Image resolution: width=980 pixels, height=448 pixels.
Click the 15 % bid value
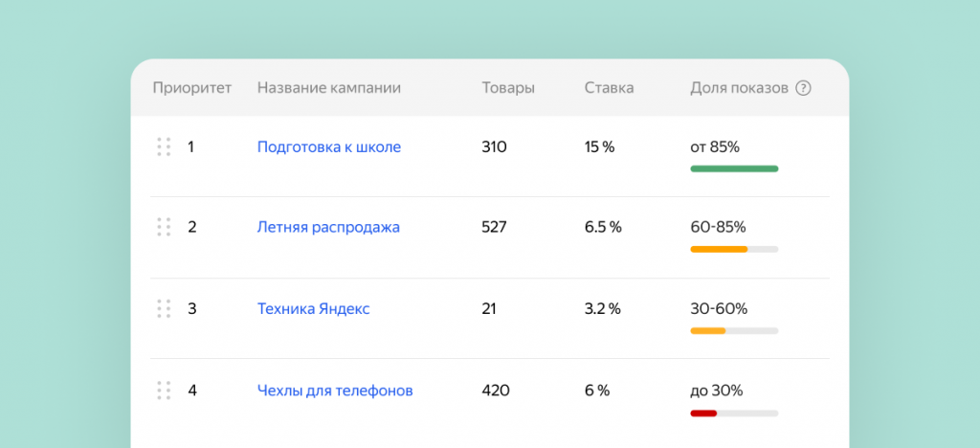[599, 147]
